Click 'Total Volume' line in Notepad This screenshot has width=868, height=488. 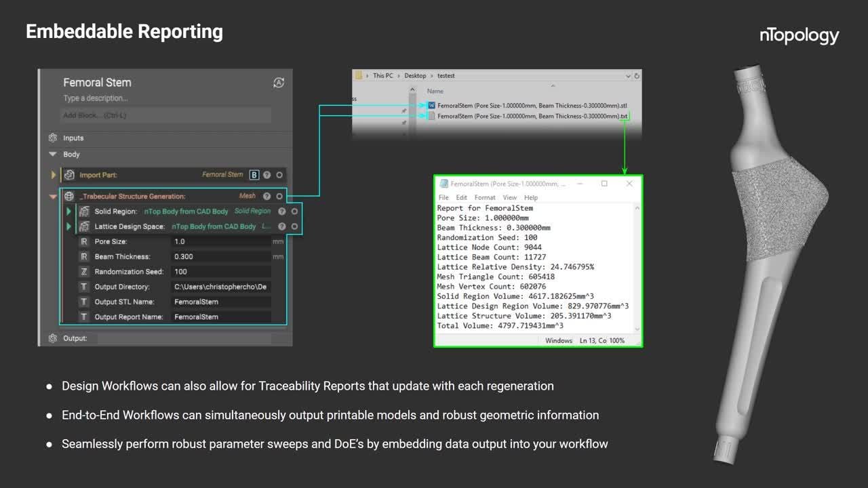(500, 325)
